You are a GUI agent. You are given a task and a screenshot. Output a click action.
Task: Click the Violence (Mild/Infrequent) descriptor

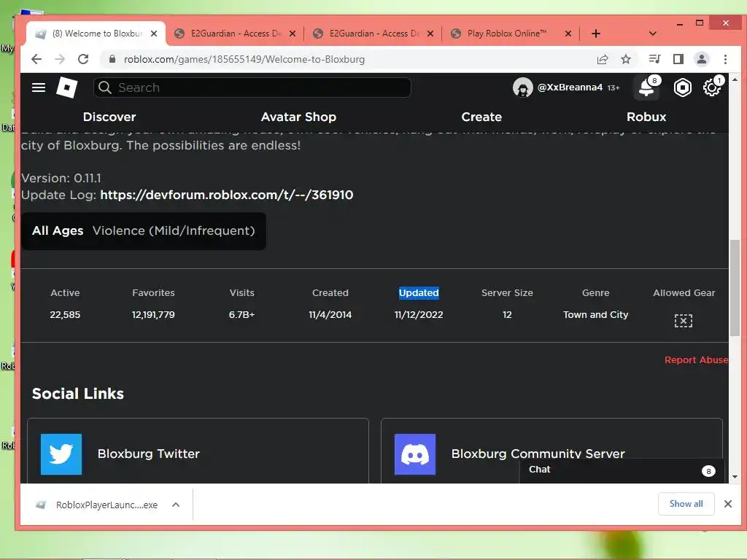click(x=174, y=230)
